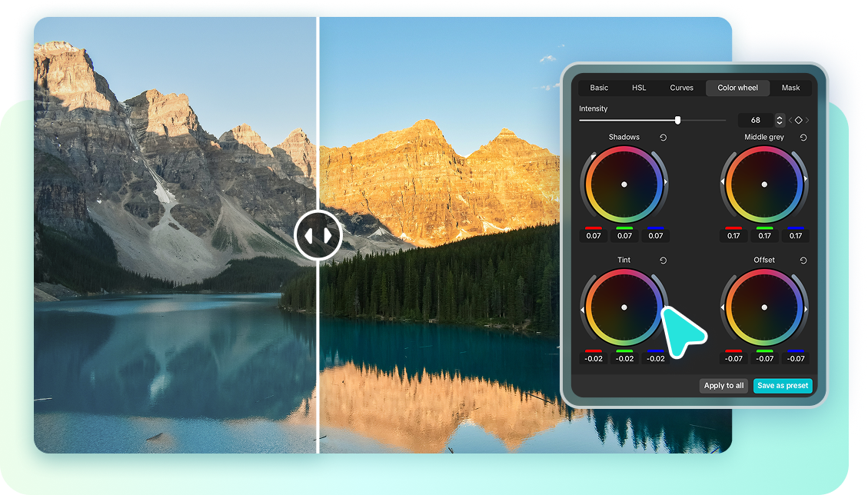Open the HSL tab
The width and height of the screenshot is (868, 495).
[639, 88]
